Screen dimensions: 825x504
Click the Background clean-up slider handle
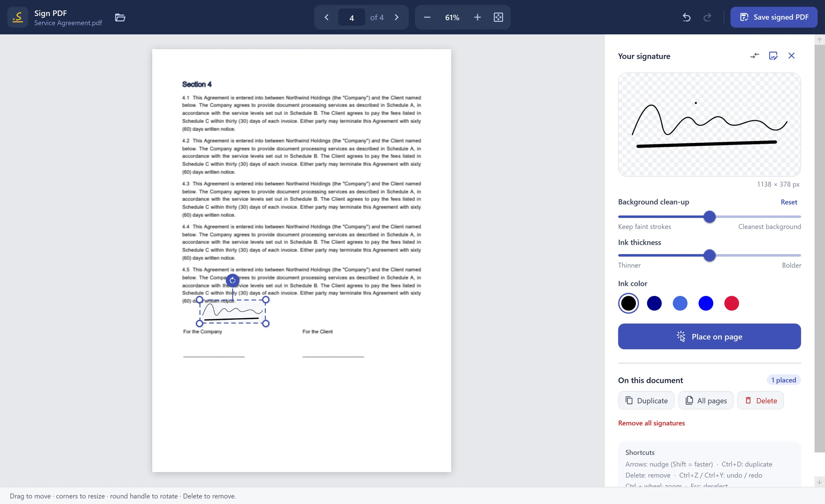[x=709, y=217]
